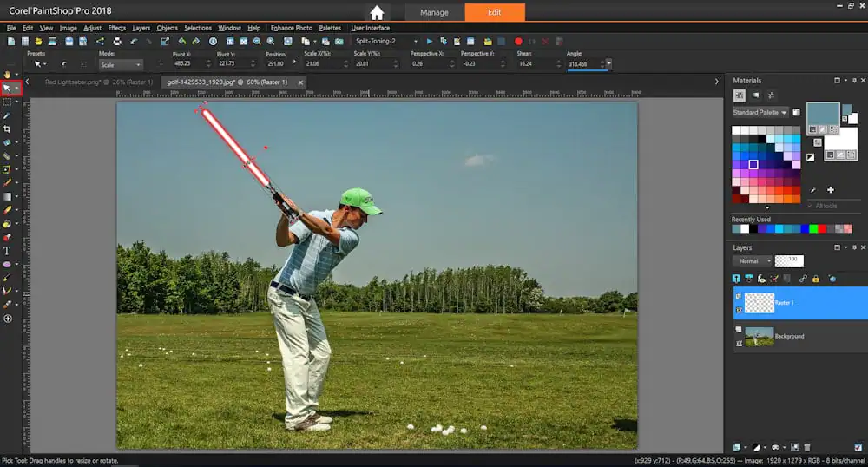The width and height of the screenshot is (868, 467).
Task: Select the Pick tool in the toolbox
Action: [x=8, y=88]
